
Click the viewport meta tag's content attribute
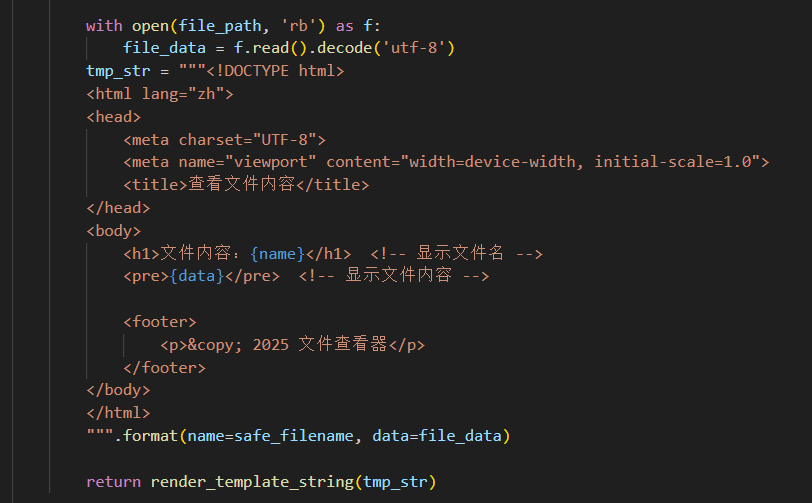[x=546, y=162]
